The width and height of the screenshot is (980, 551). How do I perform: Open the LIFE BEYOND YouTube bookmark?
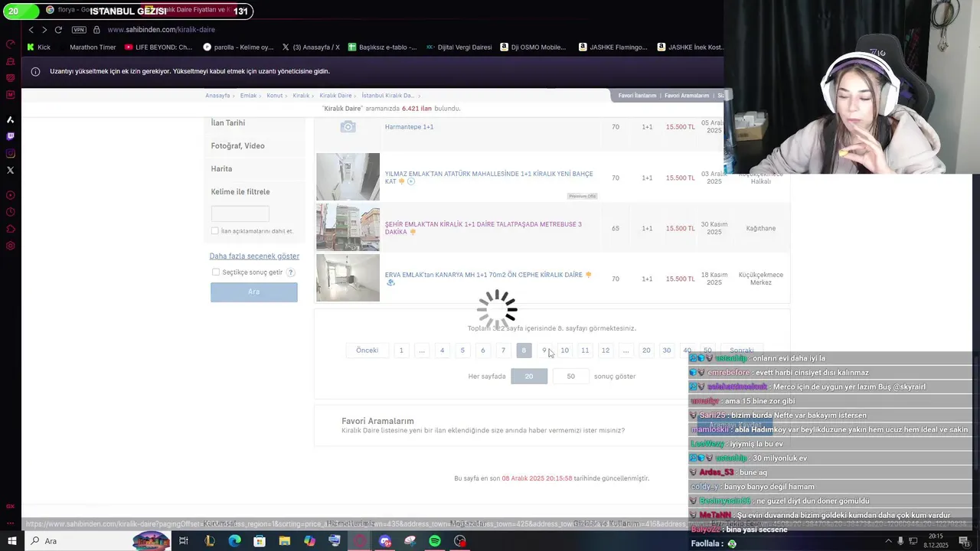158,47
